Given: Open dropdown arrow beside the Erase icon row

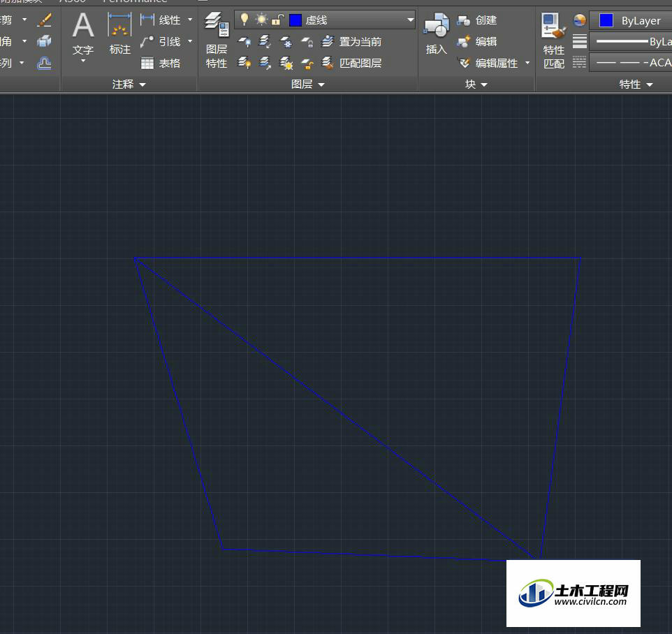Looking at the screenshot, I should tap(24, 20).
